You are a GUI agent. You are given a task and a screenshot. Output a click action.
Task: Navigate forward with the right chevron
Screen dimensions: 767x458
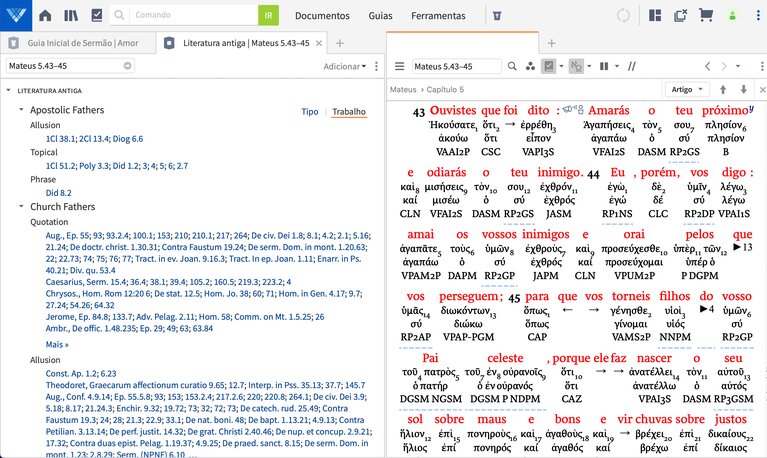[x=724, y=66]
